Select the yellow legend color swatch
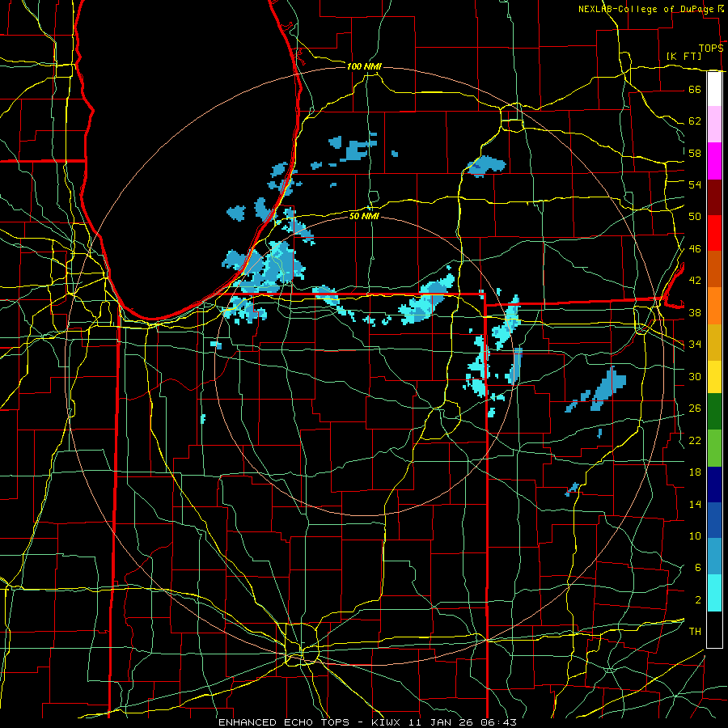 pyautogui.click(x=714, y=376)
